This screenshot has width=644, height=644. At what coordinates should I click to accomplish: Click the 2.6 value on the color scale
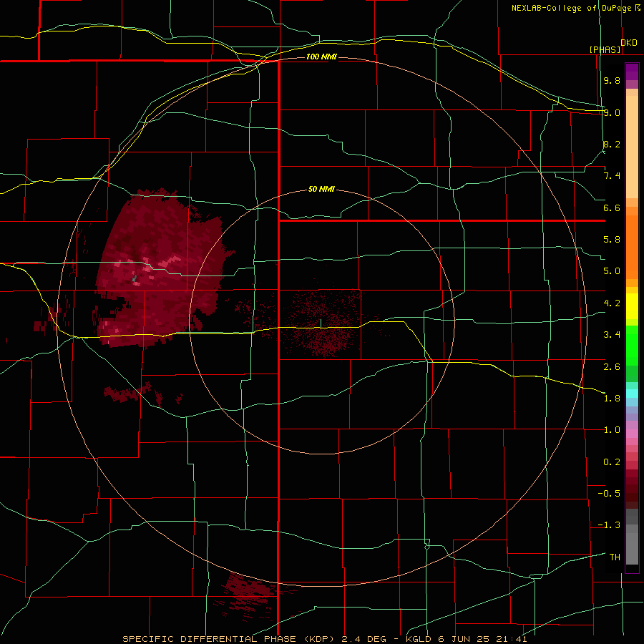[x=612, y=367]
